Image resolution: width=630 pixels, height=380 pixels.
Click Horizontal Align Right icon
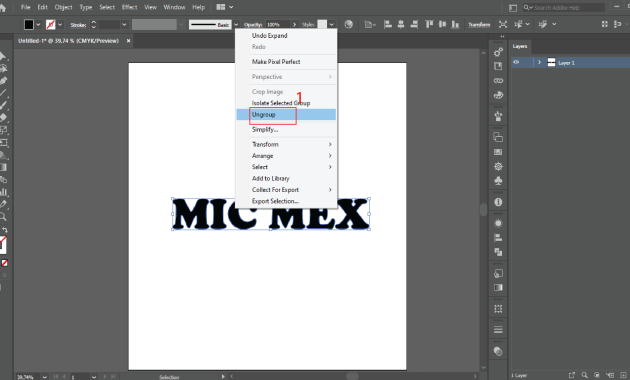click(x=414, y=25)
